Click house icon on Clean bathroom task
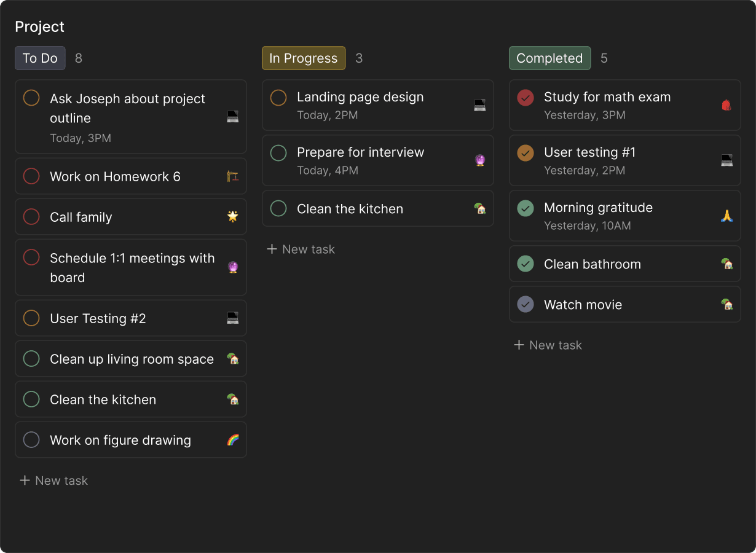Screen dimensions: 756x553 (x=726, y=264)
